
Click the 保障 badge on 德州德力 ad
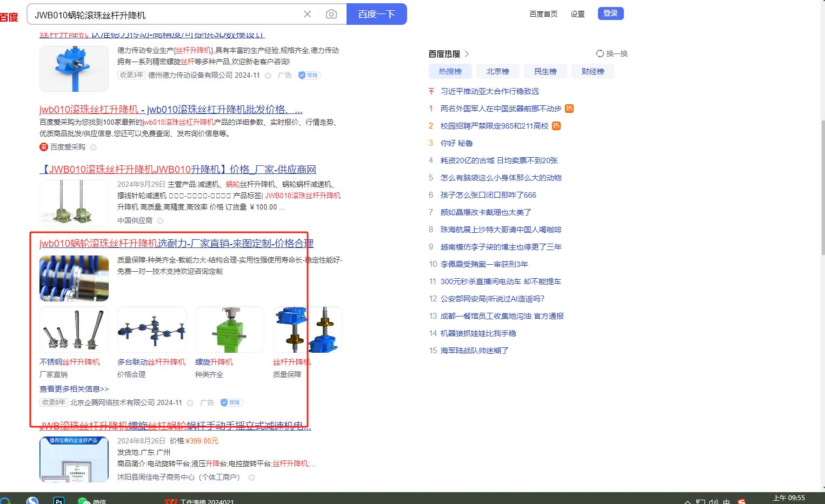tap(309, 75)
